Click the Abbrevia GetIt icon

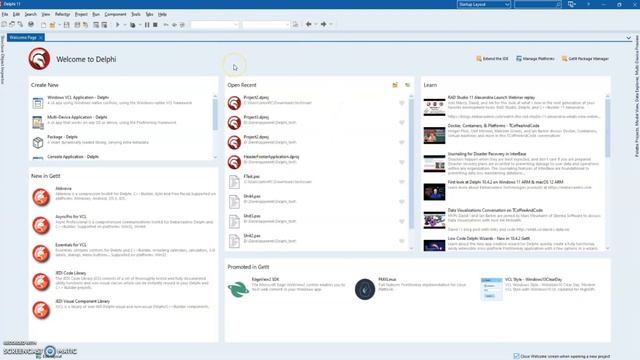pos(41,197)
